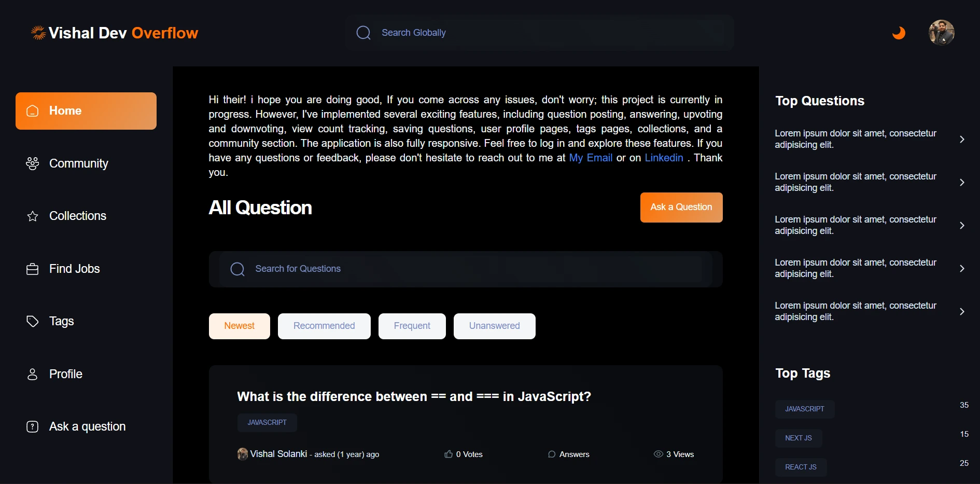This screenshot has height=484, width=980.
Task: Click the Find Jobs briefcase icon
Action: point(32,269)
